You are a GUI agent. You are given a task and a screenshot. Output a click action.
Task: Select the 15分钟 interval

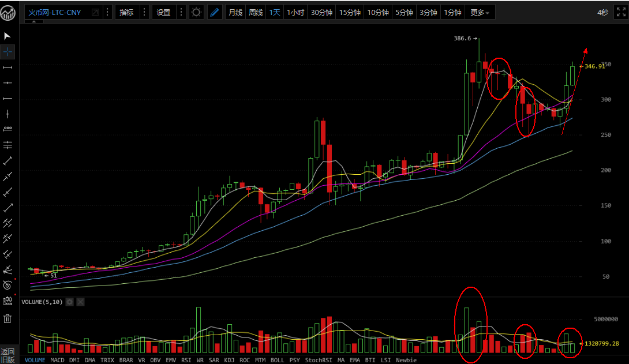[x=350, y=13]
